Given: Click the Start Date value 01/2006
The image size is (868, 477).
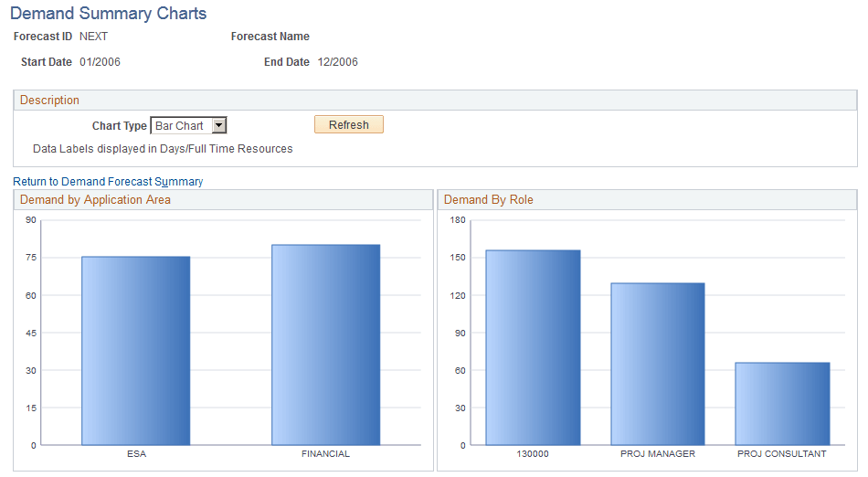Looking at the screenshot, I should click(x=100, y=62).
